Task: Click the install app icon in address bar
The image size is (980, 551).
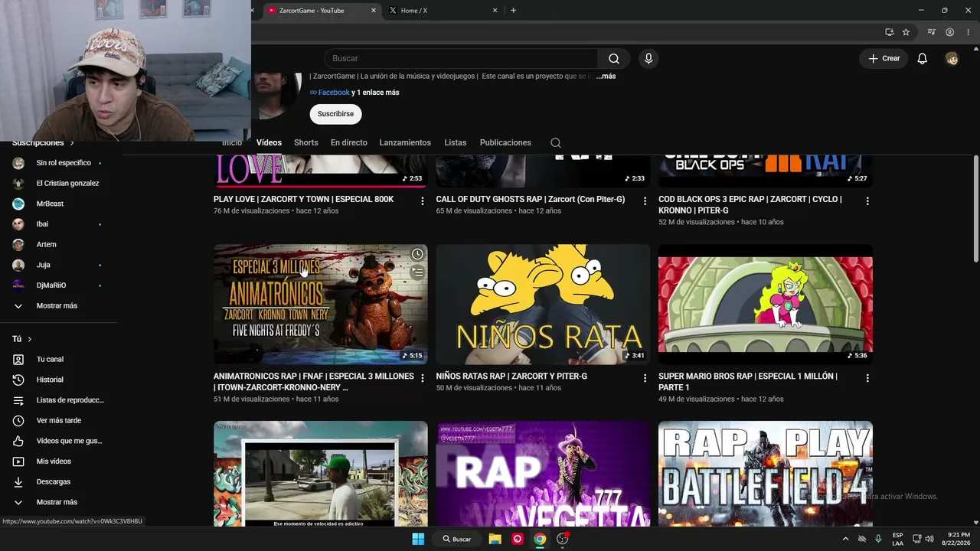Action: click(889, 32)
